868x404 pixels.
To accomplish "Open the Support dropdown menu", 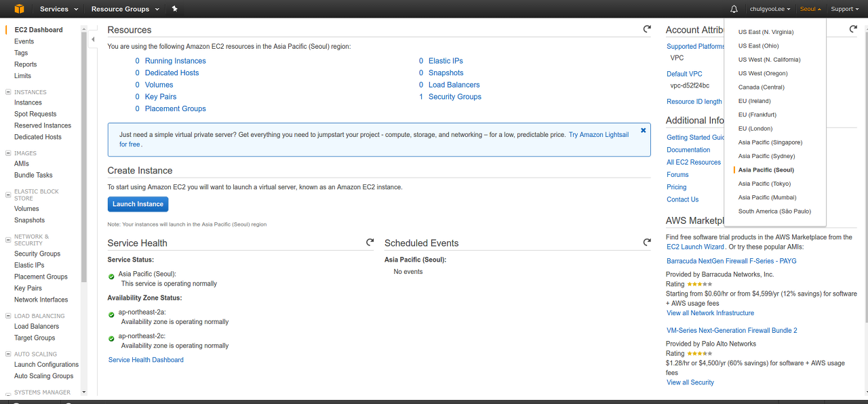I will pos(844,9).
